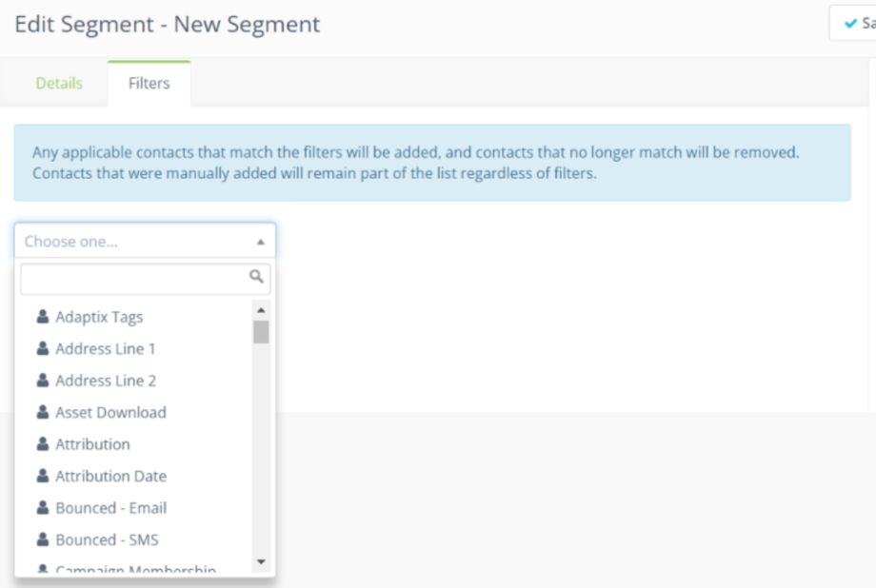This screenshot has width=876, height=588.
Task: Click the scrollbar up arrow in the list
Action: [x=261, y=307]
